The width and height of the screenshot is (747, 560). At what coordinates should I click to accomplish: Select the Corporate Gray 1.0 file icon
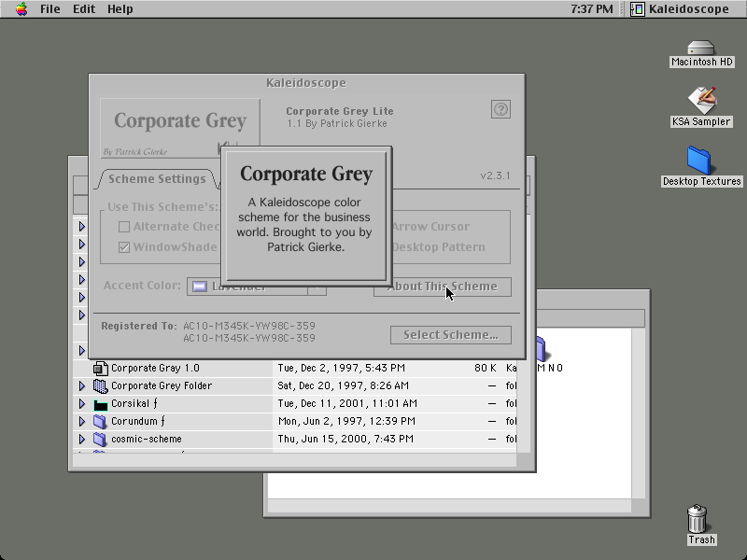pos(101,368)
